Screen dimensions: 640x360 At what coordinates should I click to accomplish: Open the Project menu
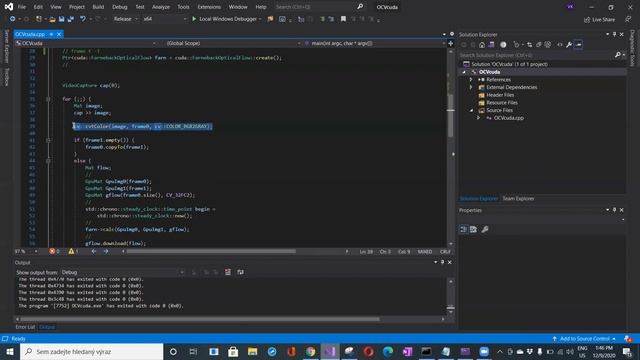(77, 7)
